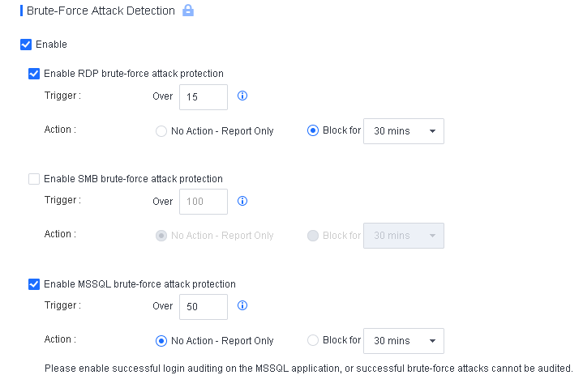Click the SMB trigger threshold field showing 100
The height and width of the screenshot is (392, 583).
[203, 202]
